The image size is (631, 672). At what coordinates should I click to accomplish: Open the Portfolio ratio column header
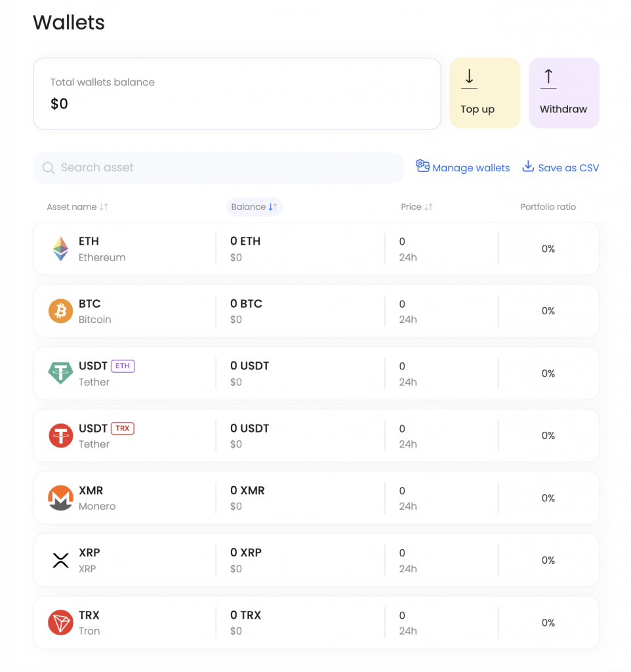[548, 207]
